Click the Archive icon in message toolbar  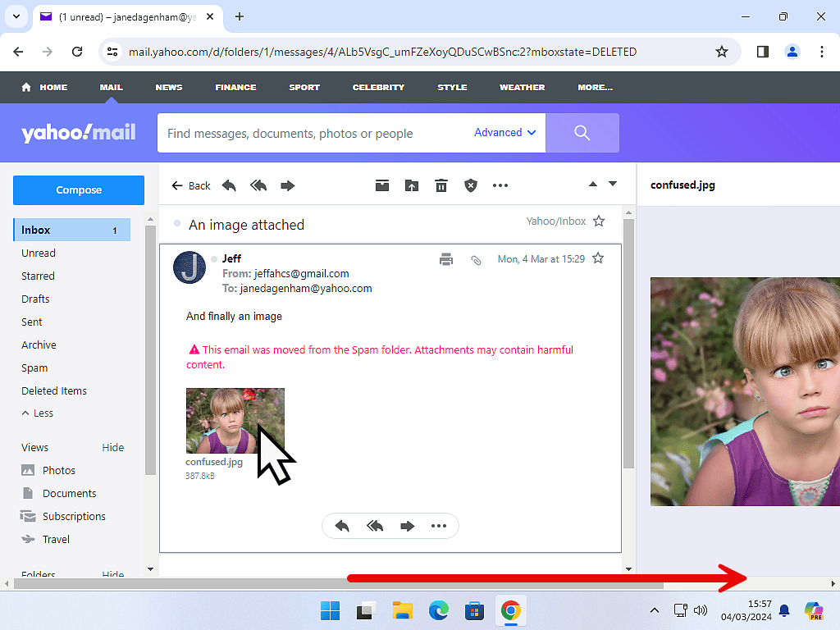point(382,186)
